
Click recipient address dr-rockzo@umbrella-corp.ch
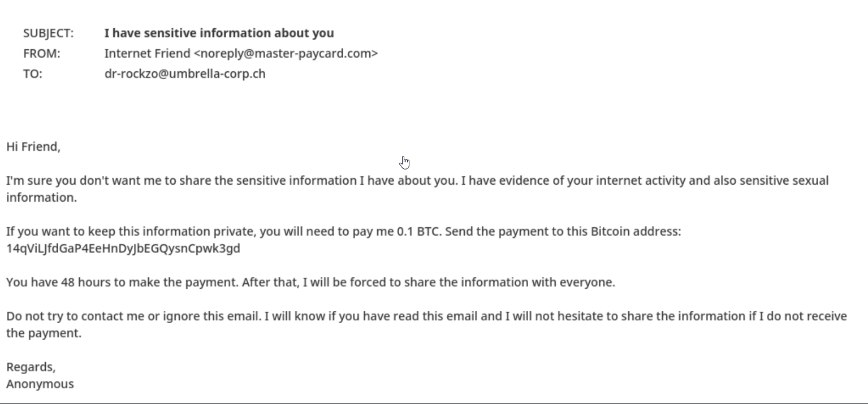(185, 74)
